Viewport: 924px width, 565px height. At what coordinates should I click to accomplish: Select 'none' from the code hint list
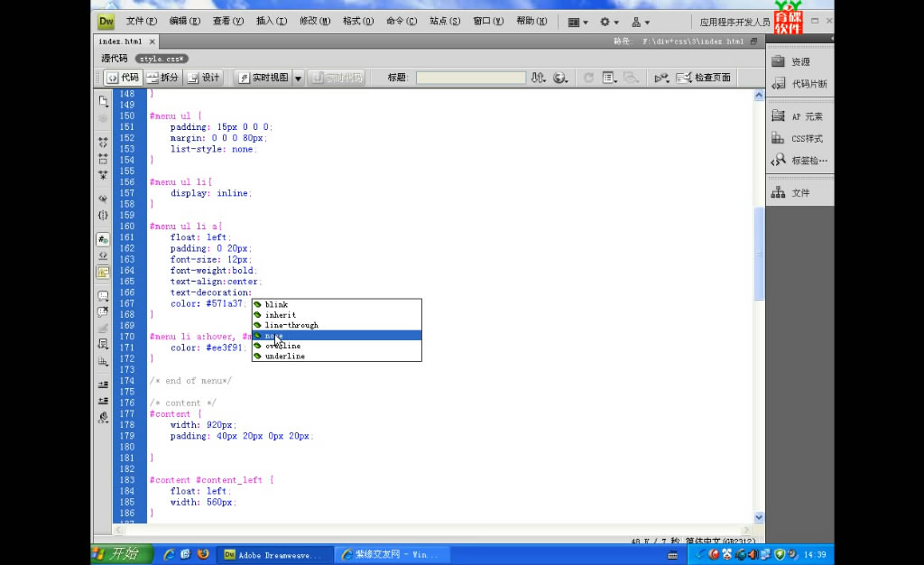click(337, 335)
